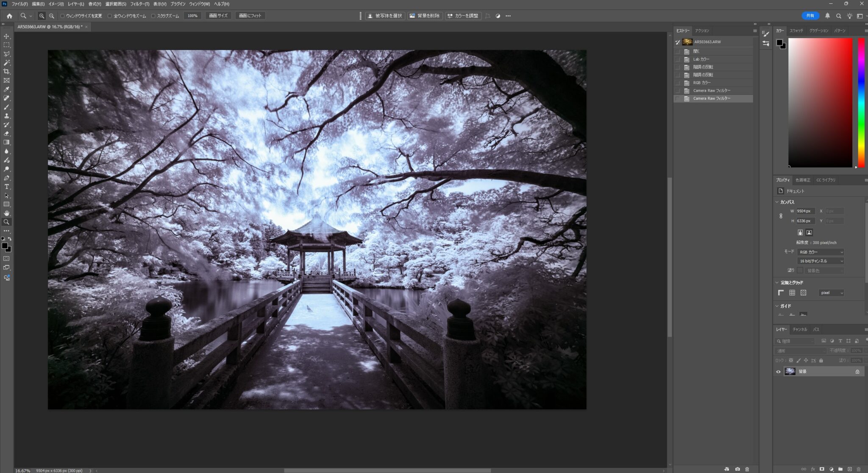868x473 pixels.
Task: Hide the 背景 layer with eye icon
Action: 778,372
